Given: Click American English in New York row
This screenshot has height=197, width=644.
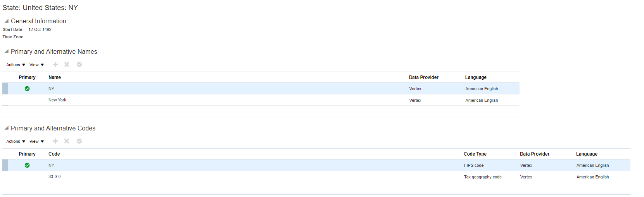Looking at the screenshot, I should (482, 100).
